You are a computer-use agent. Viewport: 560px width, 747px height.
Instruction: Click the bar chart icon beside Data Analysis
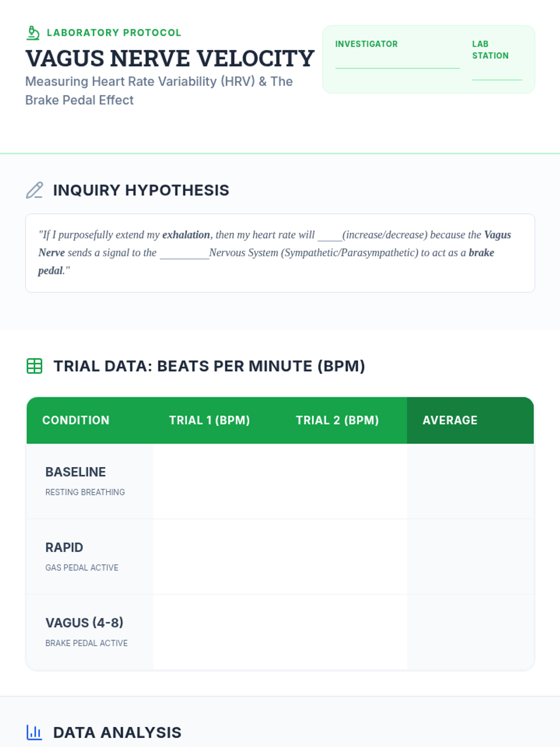pyautogui.click(x=34, y=733)
